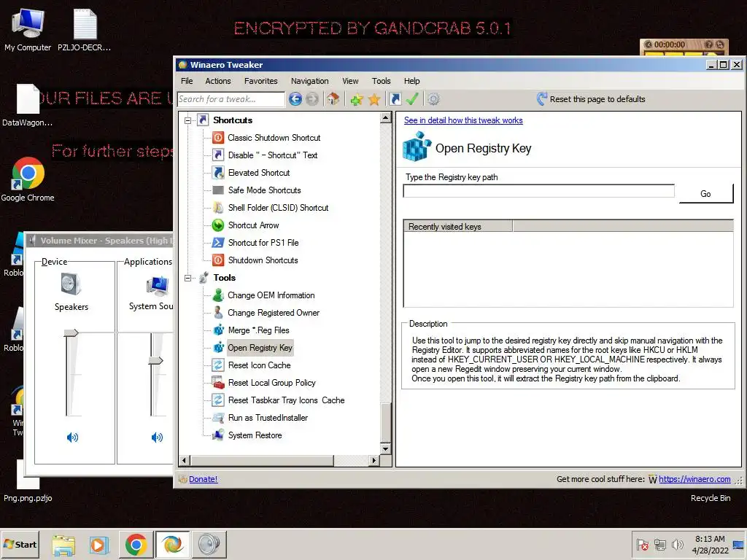747x560 pixels.
Task: Collapse the Shortcuts tree section
Action: (187, 120)
